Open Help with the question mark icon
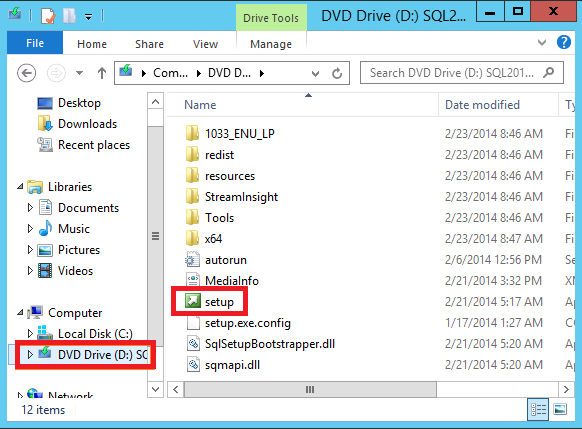Image resolution: width=582 pixels, height=429 pixels. click(x=564, y=42)
